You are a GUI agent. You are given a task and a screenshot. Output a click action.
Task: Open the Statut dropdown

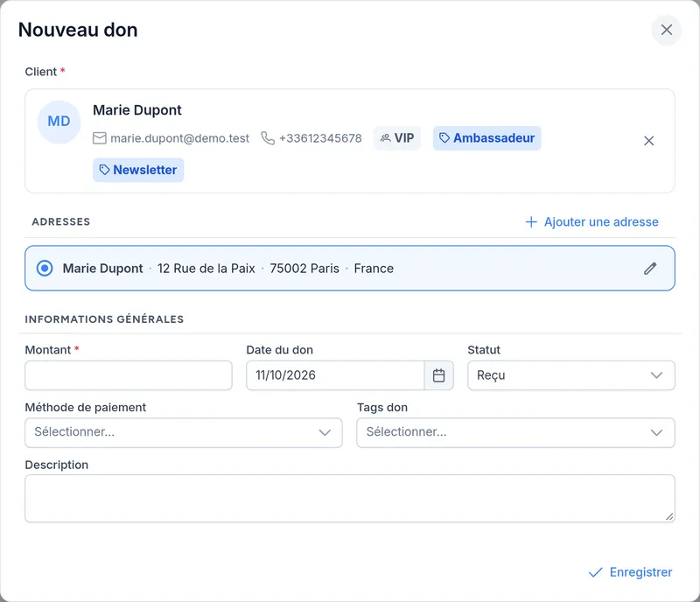point(571,375)
